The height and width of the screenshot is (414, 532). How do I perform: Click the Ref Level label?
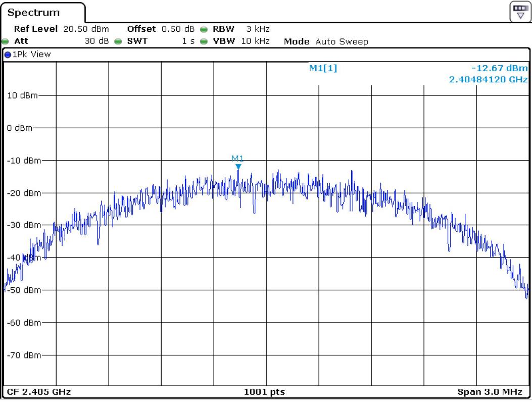36,29
